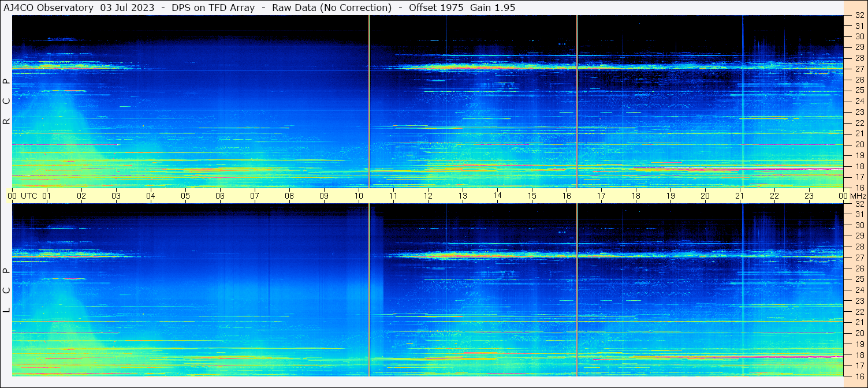Click the 'AJ4CO Observatory' title text

pos(49,8)
